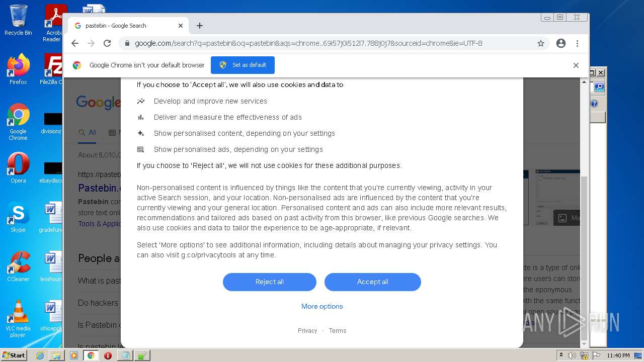Open the Skype desktop shortcut
Screen dimensions: 644x362
[18, 217]
